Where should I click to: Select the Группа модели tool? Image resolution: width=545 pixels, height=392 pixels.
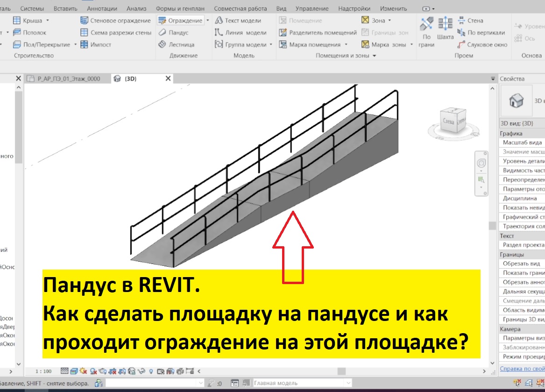coord(241,44)
